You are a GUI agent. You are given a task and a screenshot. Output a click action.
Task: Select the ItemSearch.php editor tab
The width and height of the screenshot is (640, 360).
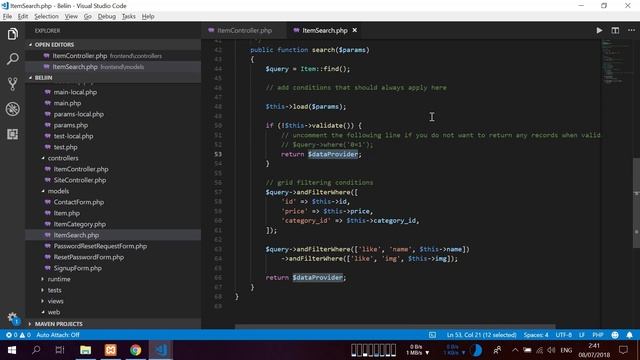click(325, 30)
